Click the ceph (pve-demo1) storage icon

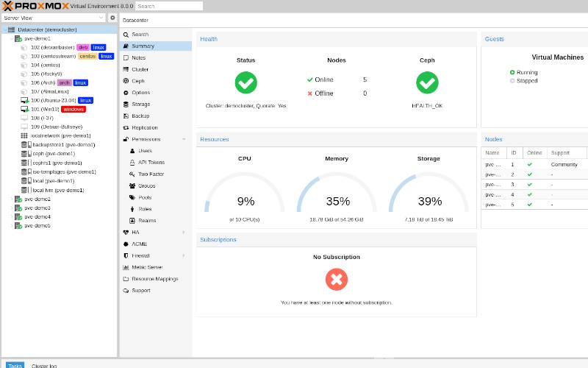pyautogui.click(x=26, y=154)
